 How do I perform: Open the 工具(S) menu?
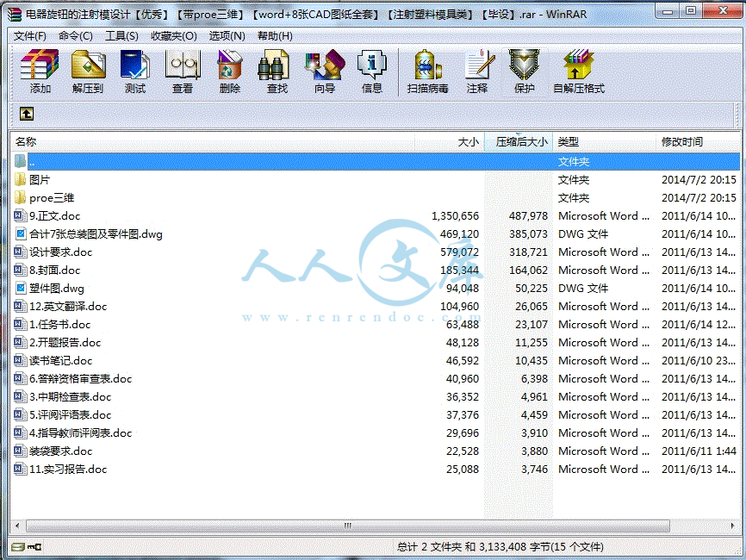coord(121,35)
